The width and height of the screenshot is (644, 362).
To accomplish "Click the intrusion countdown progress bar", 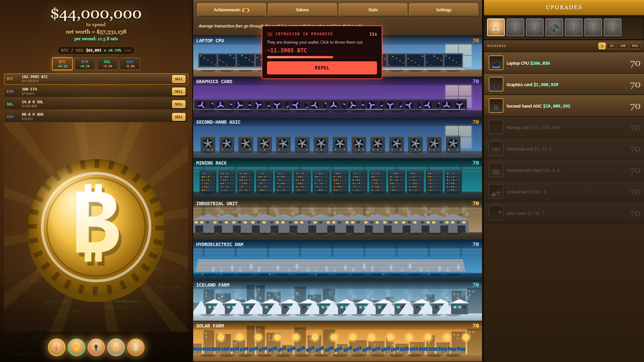I will point(322,57).
